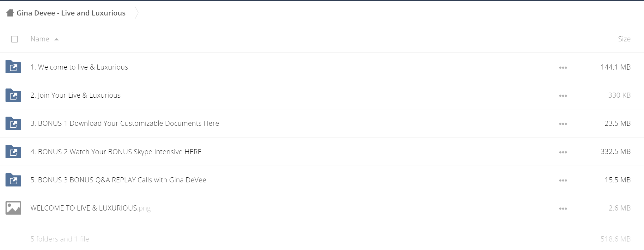The width and height of the screenshot is (644, 250).
Task: Open shared folder icon for Welcome to live & Luxurious
Action: pos(13,67)
